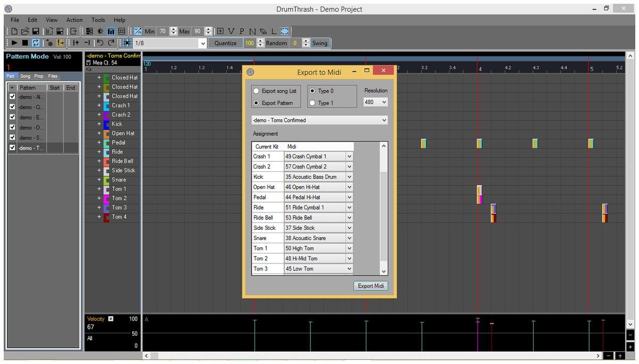
Task: Toggle the loop playback icon
Action: (x=36, y=43)
